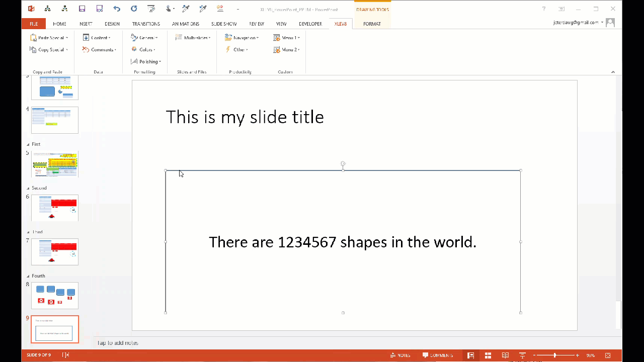Viewport: 644px width, 362px height.
Task: Switch to the SLIDE SHOW tab
Action: [224, 24]
